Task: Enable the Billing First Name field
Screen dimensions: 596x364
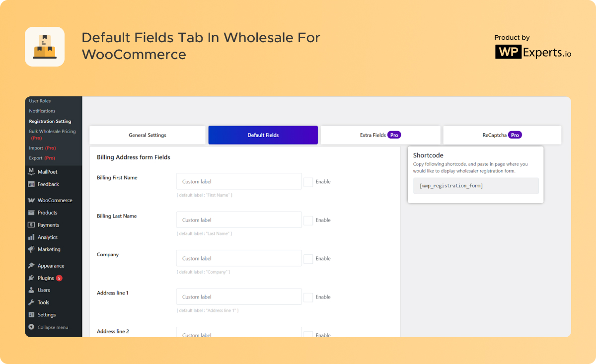Action: (308, 182)
